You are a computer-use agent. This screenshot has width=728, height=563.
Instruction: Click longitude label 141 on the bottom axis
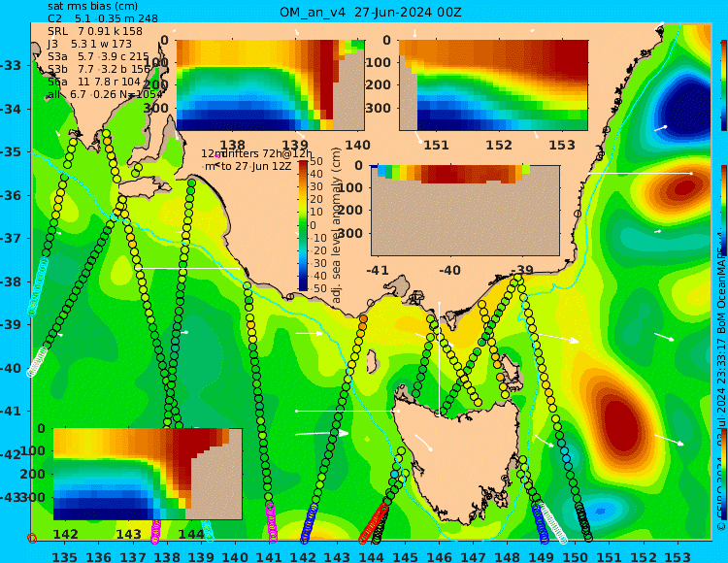pyautogui.click(x=269, y=556)
